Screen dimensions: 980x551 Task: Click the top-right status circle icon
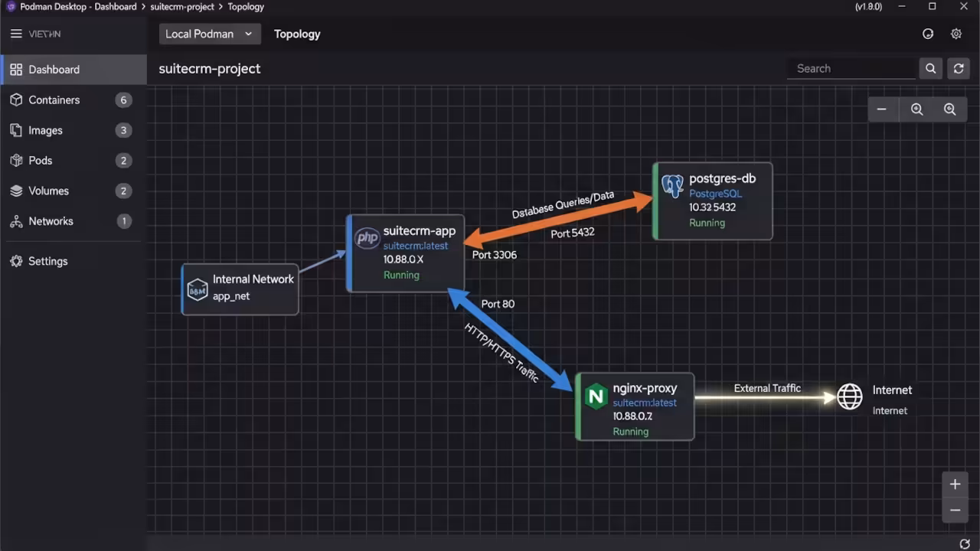pyautogui.click(x=928, y=34)
